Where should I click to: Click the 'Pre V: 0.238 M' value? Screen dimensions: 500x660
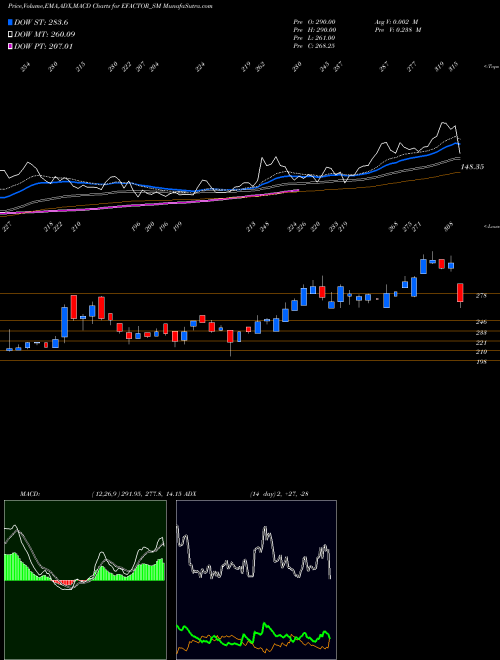point(398,30)
